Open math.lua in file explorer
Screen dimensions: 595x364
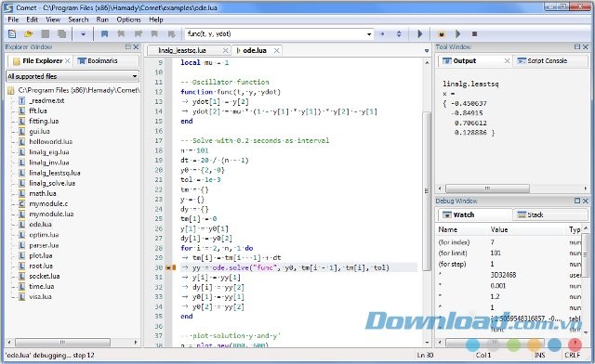pyautogui.click(x=43, y=193)
